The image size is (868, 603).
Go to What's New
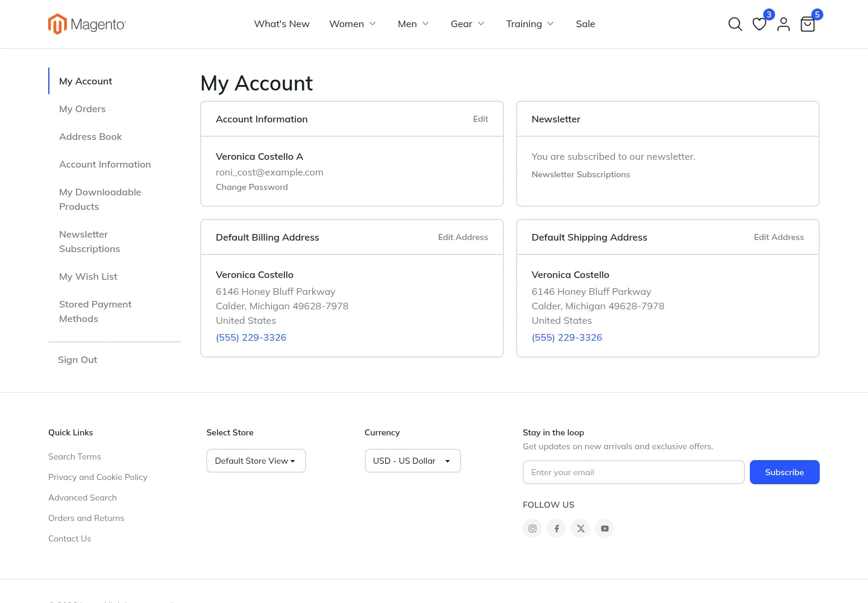click(281, 24)
